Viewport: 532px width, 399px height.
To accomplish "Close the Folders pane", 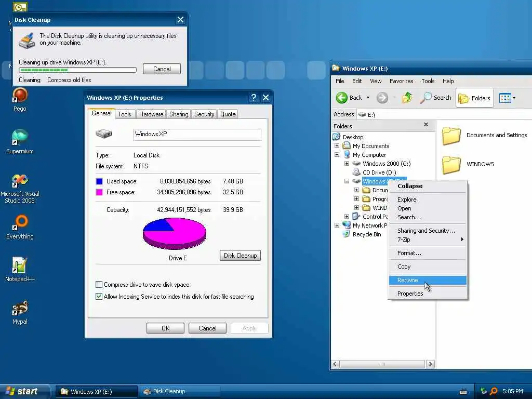I will (426, 125).
